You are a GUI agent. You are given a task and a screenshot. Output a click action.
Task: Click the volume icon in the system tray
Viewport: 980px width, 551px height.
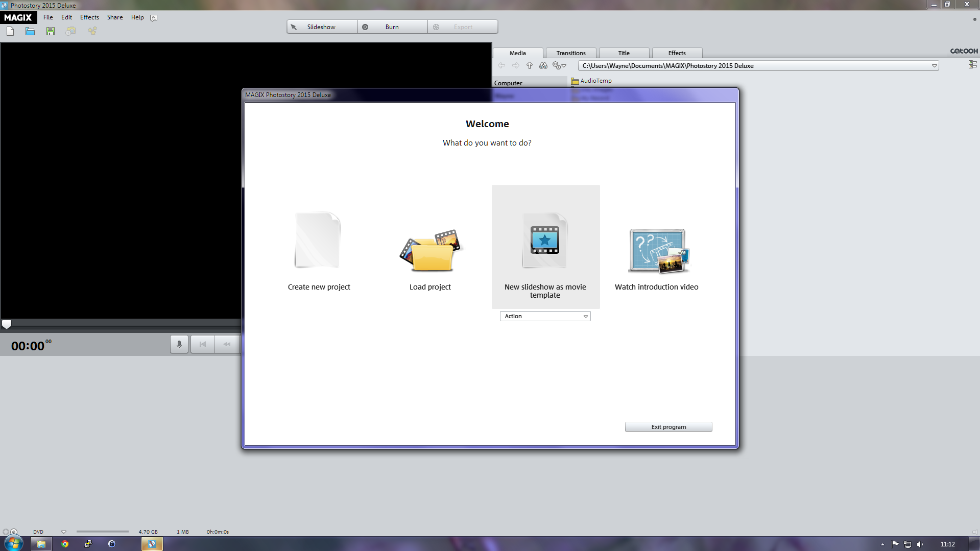[920, 544]
